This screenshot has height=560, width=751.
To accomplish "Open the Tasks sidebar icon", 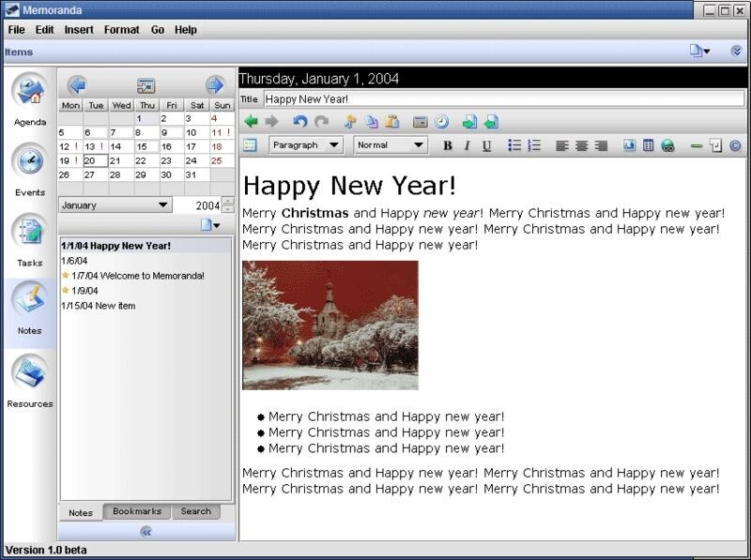I will pos(30,232).
